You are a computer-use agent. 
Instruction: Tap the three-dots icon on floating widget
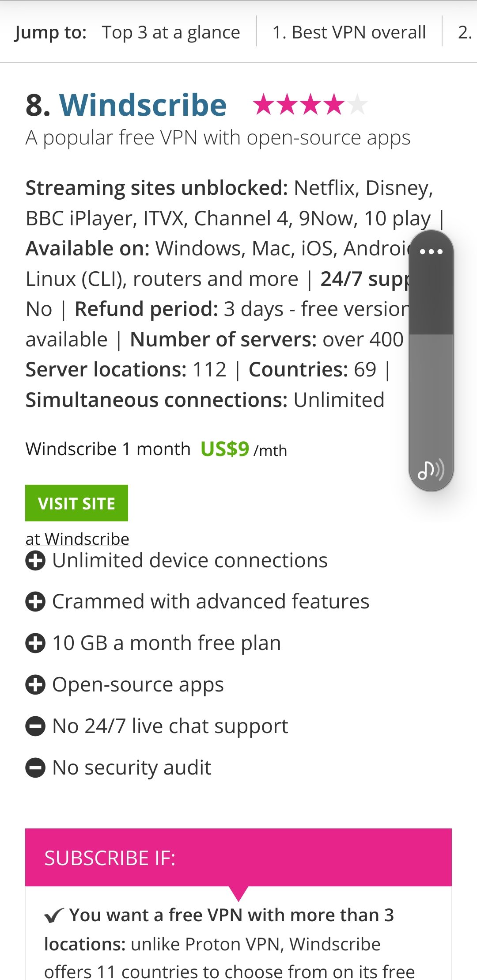pyautogui.click(x=431, y=252)
